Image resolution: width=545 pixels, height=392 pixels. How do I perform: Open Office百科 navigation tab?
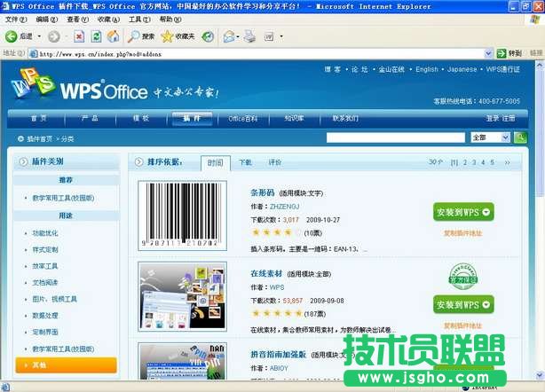pyautogui.click(x=243, y=119)
